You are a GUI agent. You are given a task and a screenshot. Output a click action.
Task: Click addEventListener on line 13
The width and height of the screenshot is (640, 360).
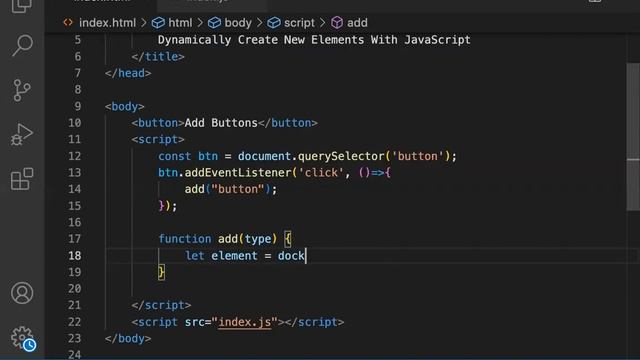(238, 173)
